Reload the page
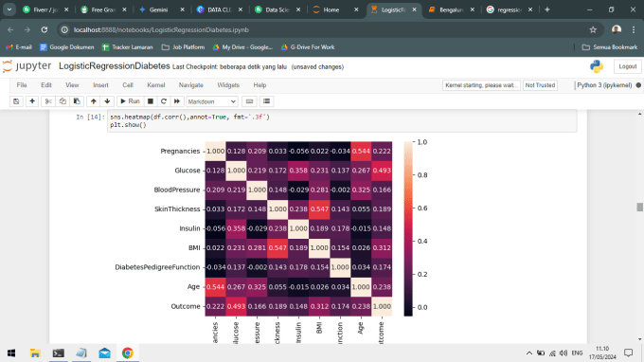 (45, 29)
